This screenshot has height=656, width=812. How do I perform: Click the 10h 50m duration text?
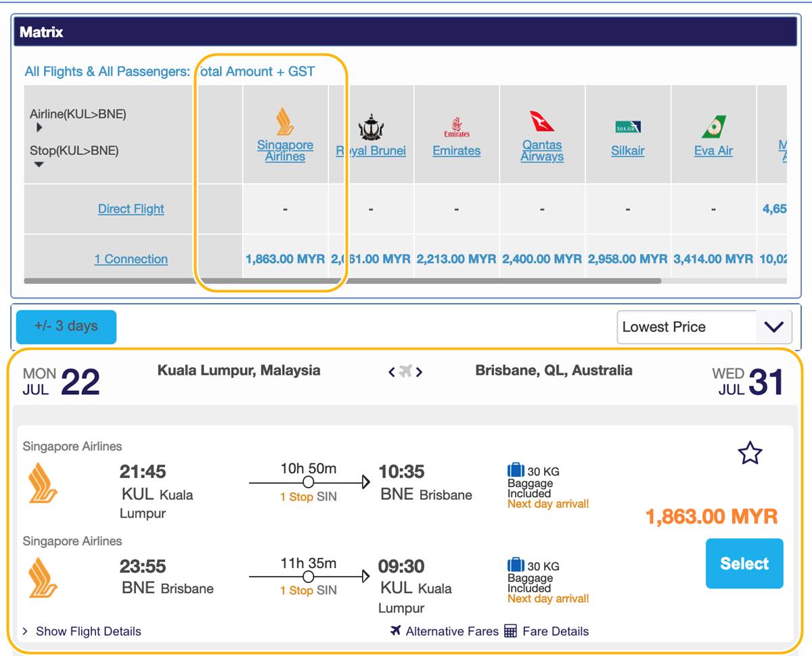point(309,468)
